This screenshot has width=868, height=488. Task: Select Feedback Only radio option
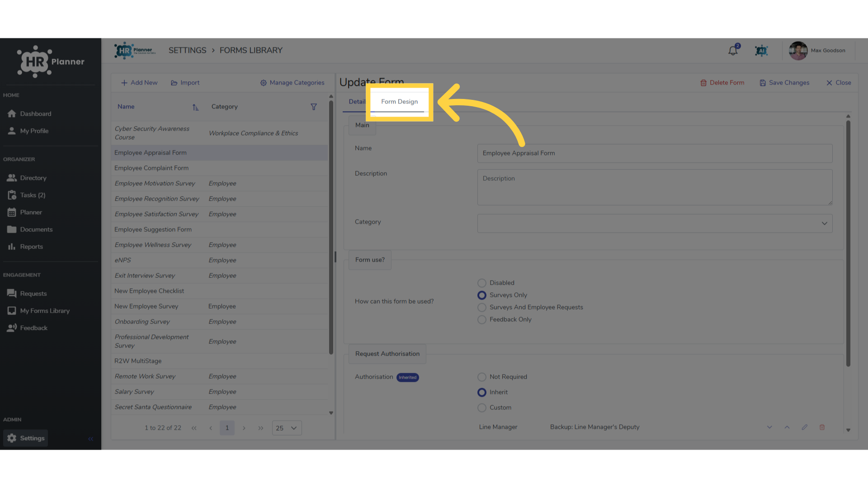pos(482,319)
